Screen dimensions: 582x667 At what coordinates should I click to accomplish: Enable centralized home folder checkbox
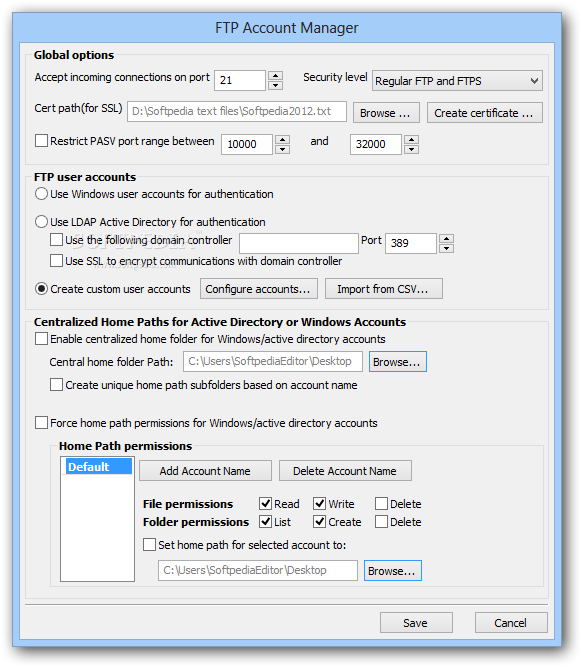(41, 339)
